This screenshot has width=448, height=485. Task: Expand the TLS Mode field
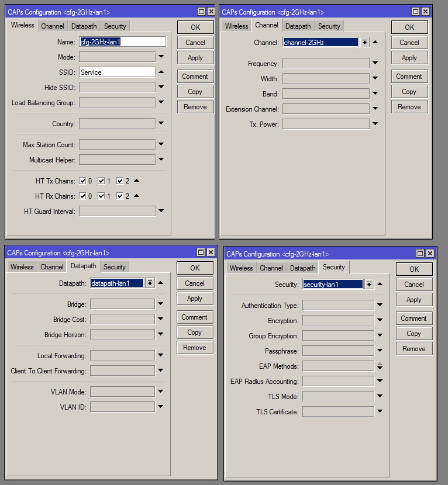coord(380,396)
